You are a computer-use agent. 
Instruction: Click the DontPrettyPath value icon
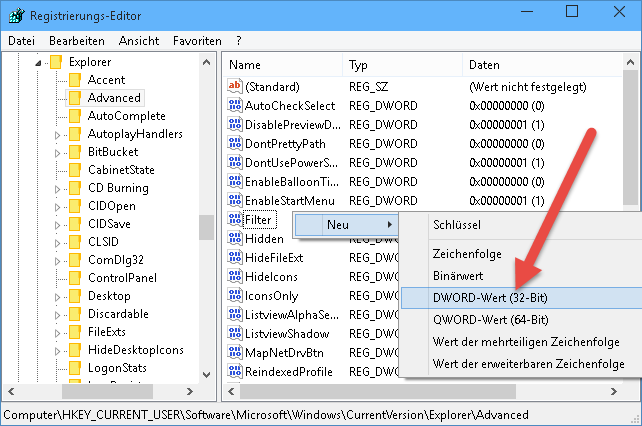point(235,144)
